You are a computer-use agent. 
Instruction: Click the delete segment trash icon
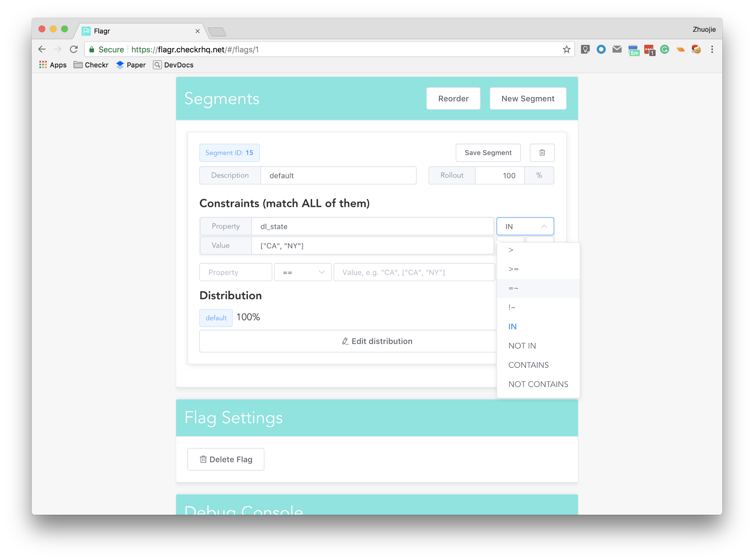click(542, 153)
